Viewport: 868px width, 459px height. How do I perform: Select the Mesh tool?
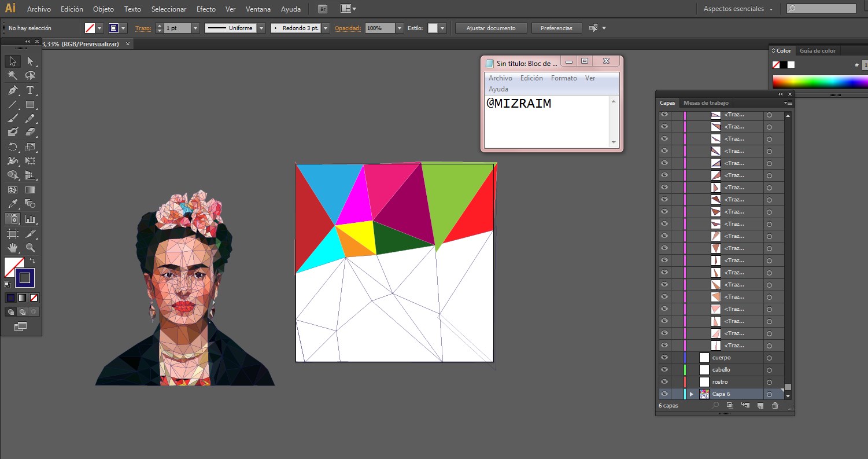pyautogui.click(x=13, y=189)
